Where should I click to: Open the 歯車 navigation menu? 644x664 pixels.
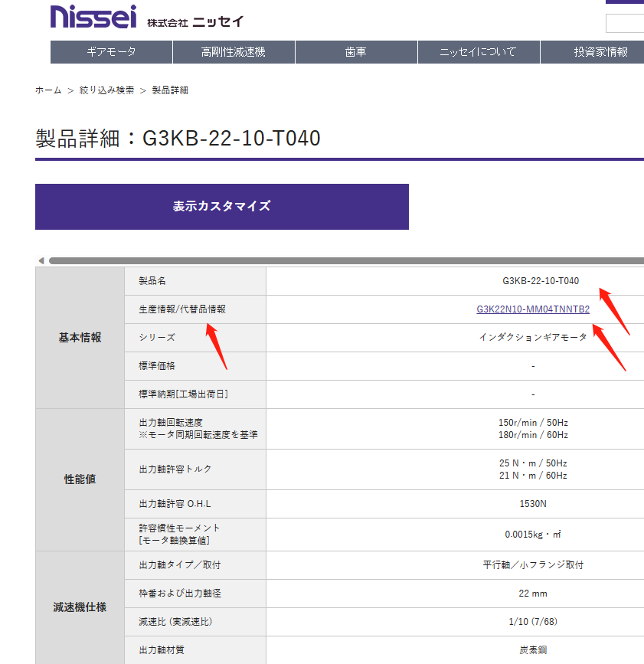point(356,52)
